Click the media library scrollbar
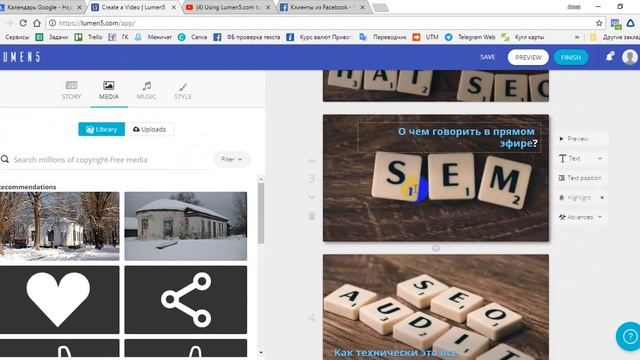Screen dimensions: 640x360 (x=261, y=212)
